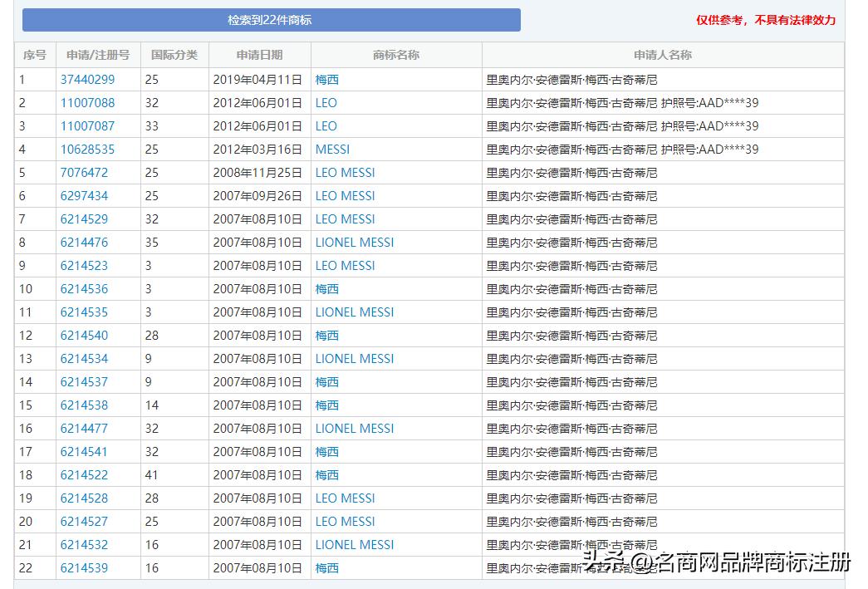Open the LEO trademark in class 32

pos(326,103)
